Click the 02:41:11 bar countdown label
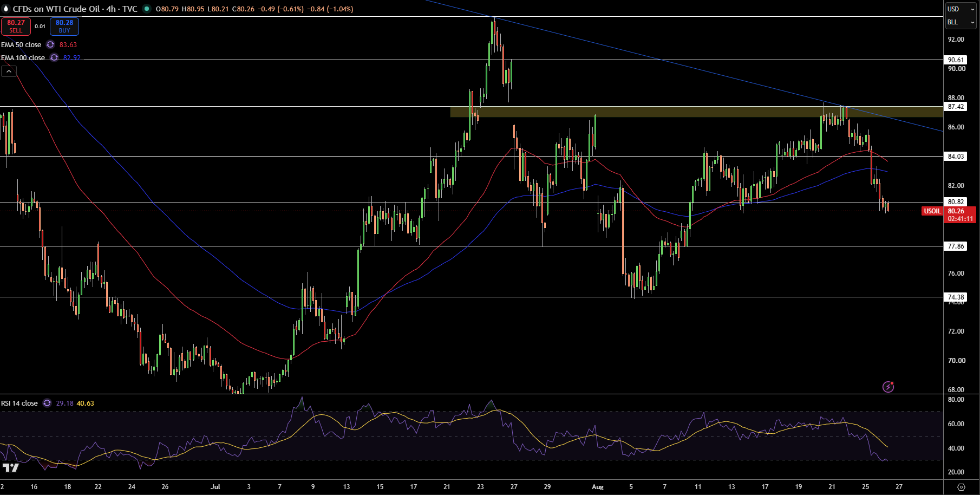Viewport: 980px width, 495px height. tap(961, 219)
